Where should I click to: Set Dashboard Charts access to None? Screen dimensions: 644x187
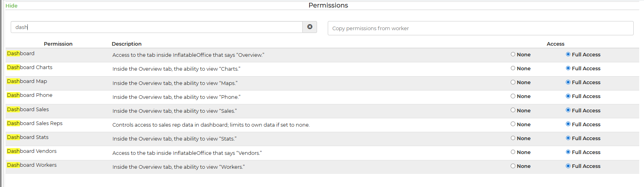pyautogui.click(x=513, y=68)
